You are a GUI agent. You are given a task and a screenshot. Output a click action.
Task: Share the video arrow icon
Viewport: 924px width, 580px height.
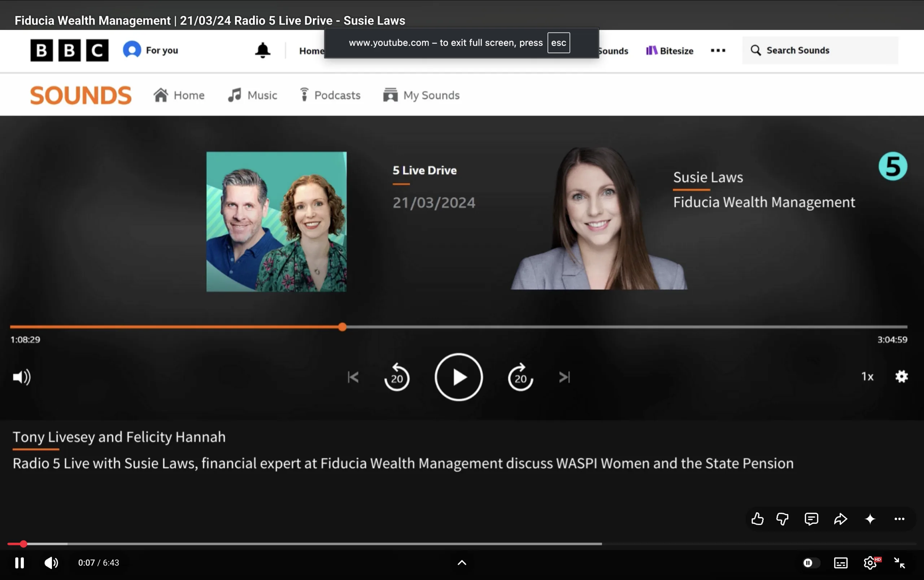point(840,519)
